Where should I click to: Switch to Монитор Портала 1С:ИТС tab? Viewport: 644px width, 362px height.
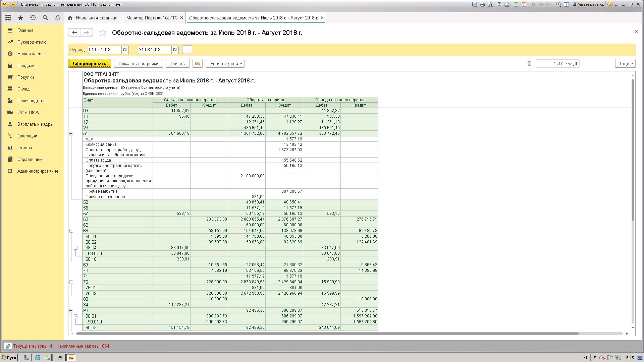click(152, 18)
